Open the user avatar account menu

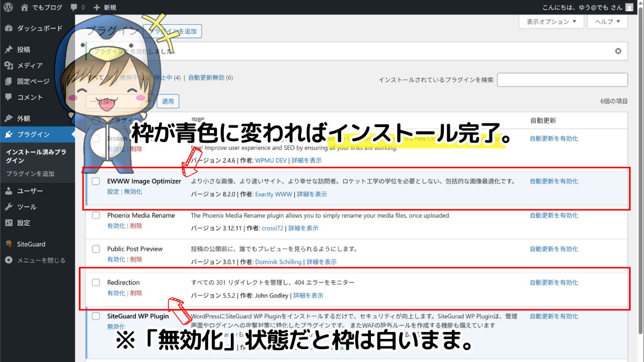[x=629, y=8]
